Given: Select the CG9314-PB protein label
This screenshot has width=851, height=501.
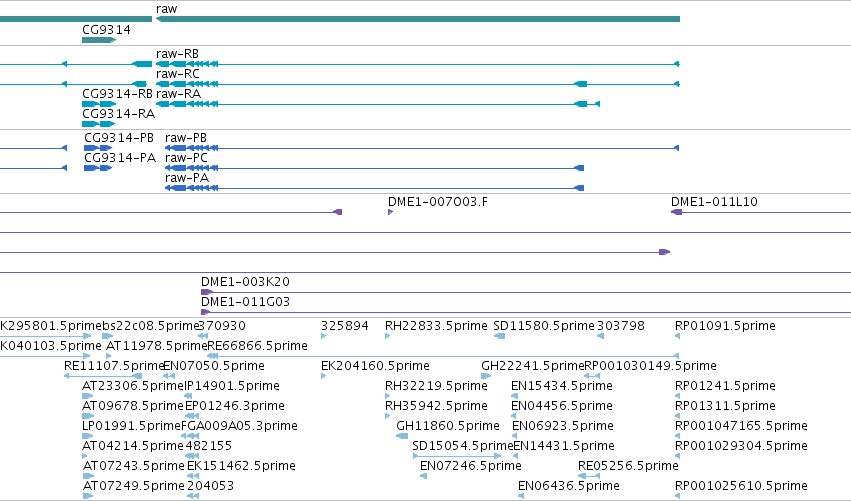Looking at the screenshot, I should click(119, 138).
